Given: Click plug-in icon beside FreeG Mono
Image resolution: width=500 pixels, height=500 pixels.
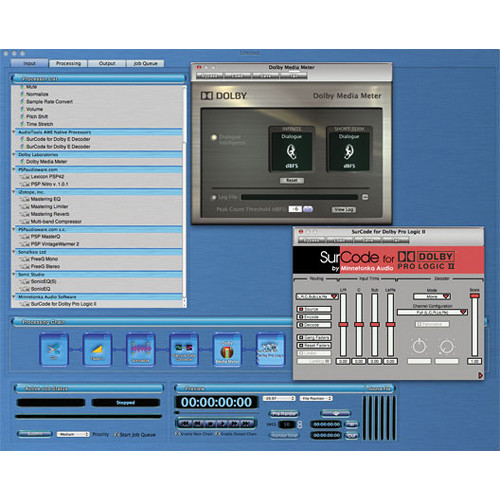Looking at the screenshot, I should (25, 259).
